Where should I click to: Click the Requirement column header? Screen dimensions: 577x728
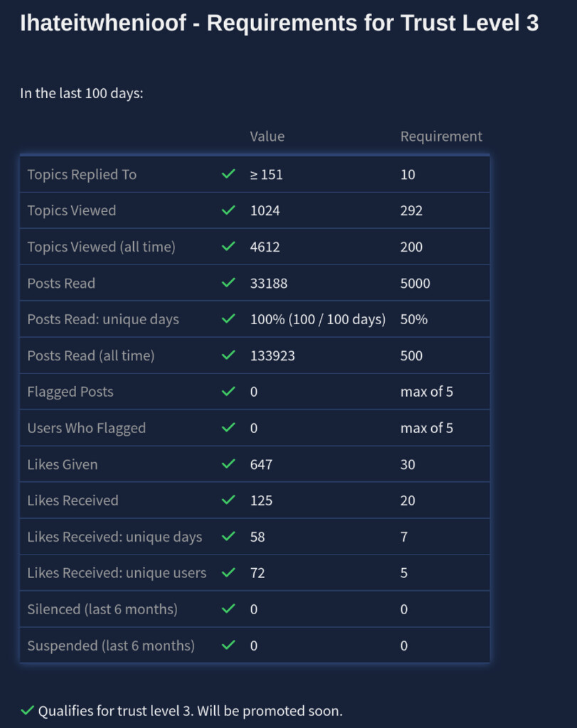pyautogui.click(x=441, y=136)
